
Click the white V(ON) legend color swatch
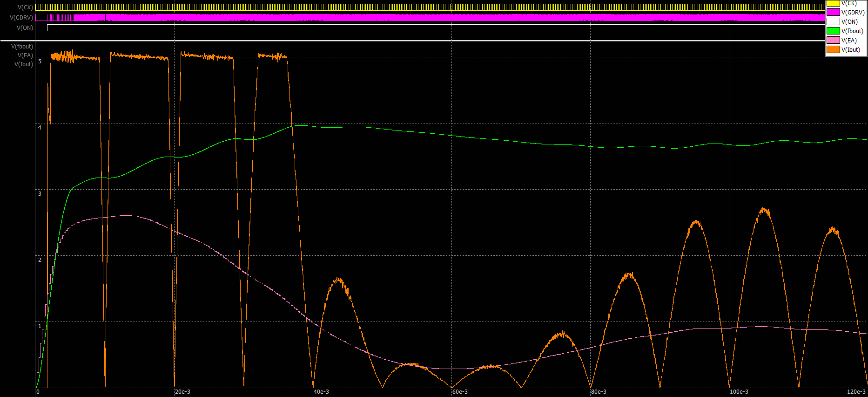833,21
